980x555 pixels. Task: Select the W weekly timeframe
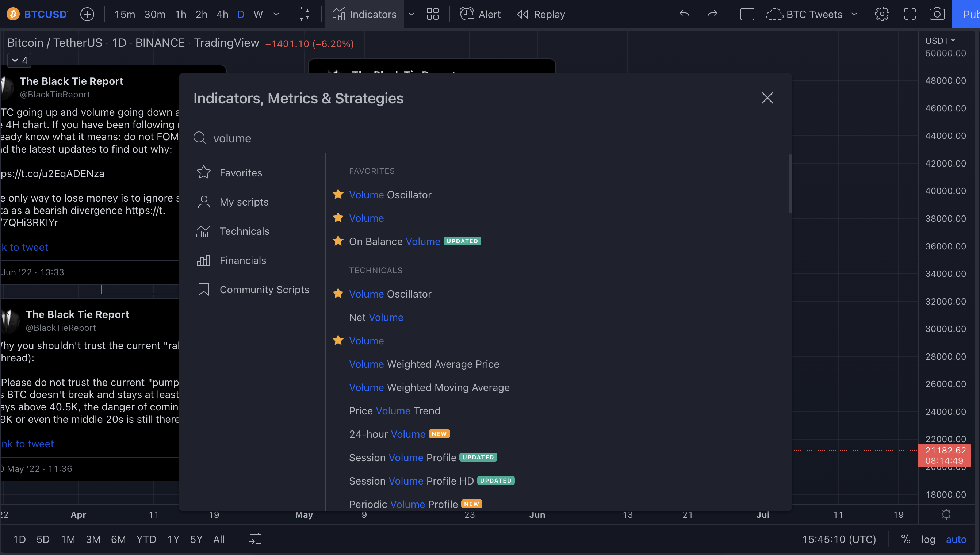[258, 14]
